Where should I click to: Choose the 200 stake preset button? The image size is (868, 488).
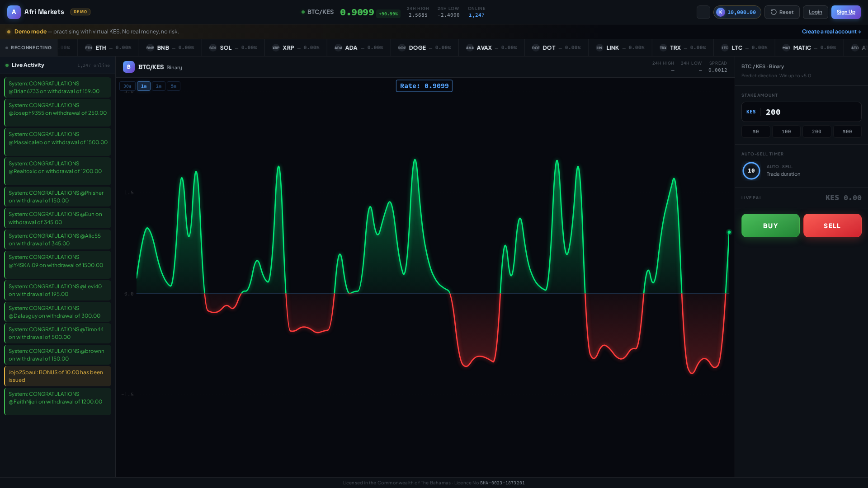[816, 131]
